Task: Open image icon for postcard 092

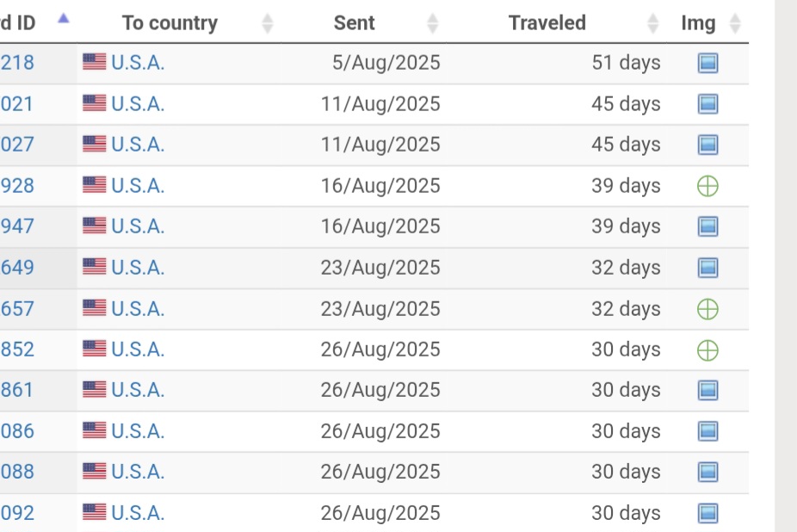Action: 707,513
